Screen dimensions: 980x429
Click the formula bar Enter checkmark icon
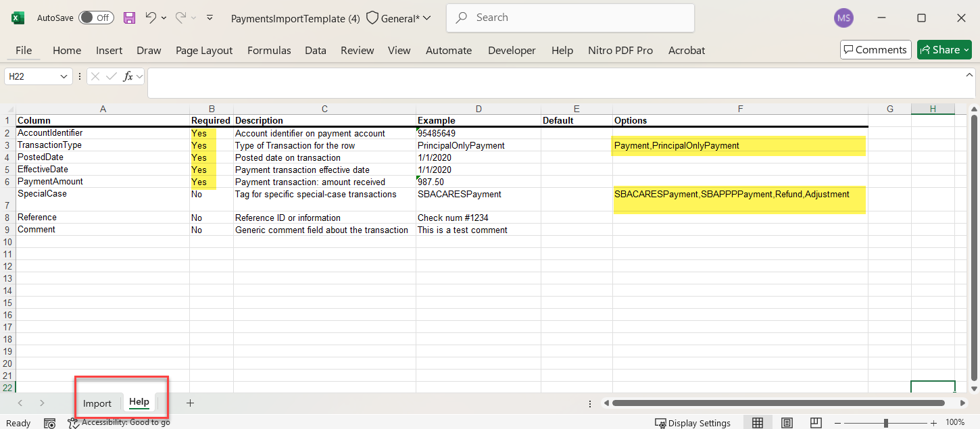(112, 76)
